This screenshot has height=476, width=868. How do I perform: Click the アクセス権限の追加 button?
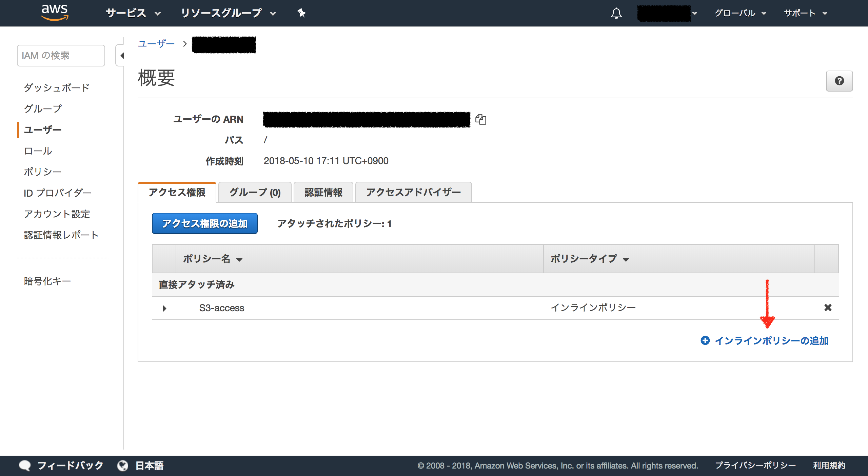pos(204,223)
